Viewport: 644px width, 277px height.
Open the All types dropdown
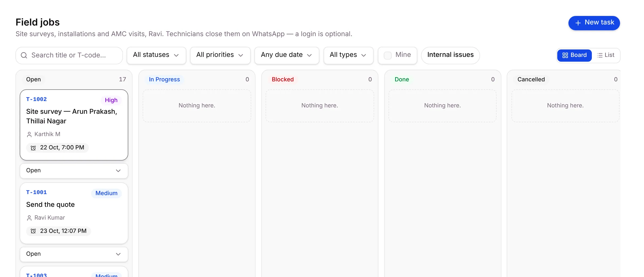(349, 55)
